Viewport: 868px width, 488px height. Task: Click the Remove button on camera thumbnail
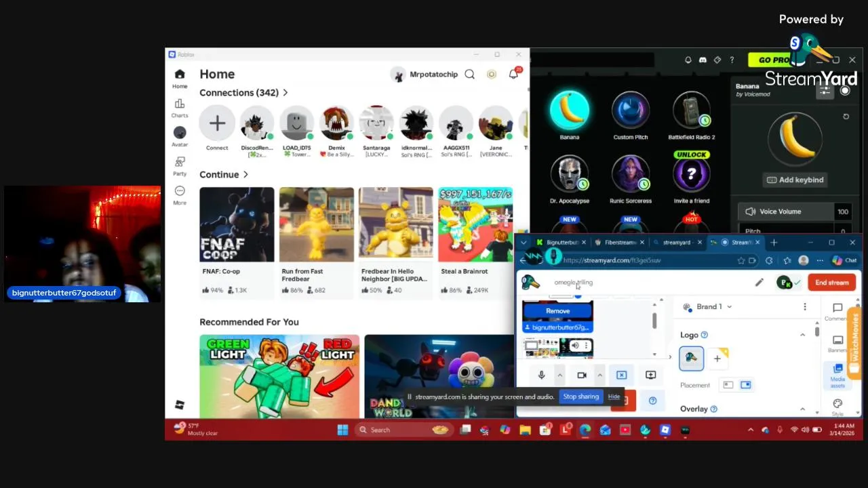point(557,311)
